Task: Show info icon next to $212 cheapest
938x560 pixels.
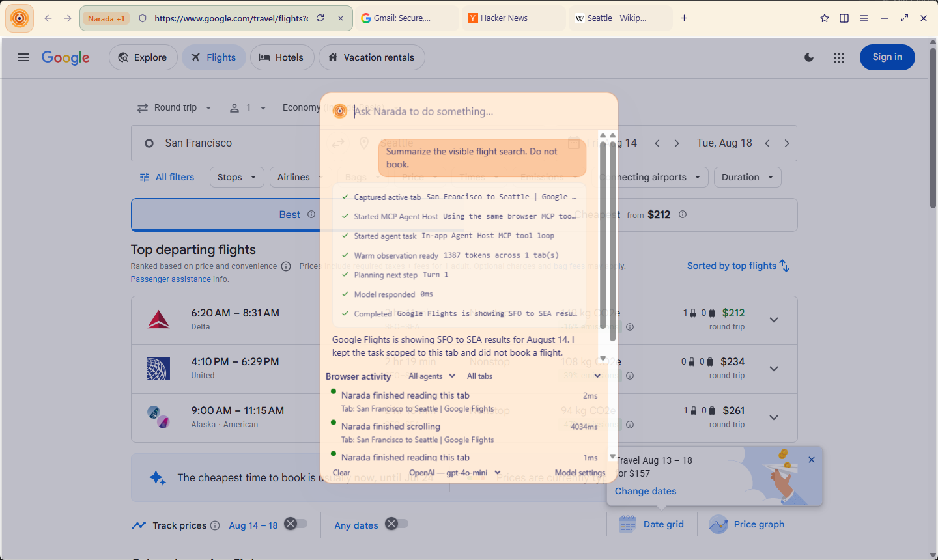Action: (x=683, y=214)
